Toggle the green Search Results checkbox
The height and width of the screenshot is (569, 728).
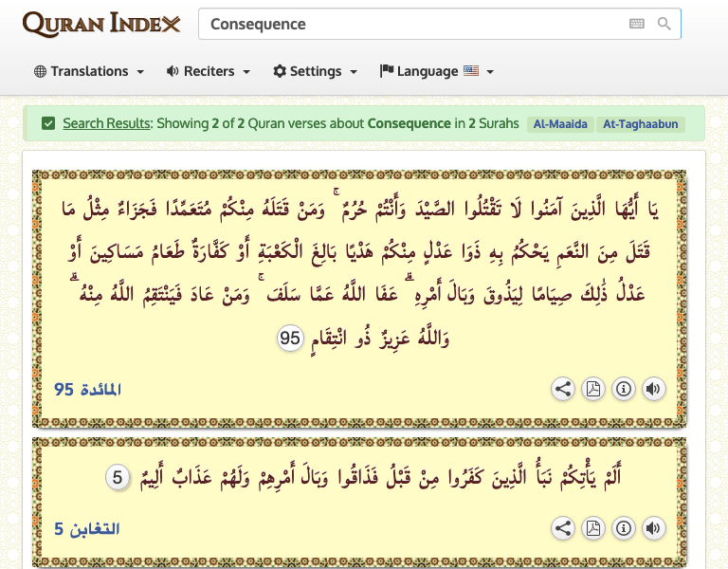[48, 123]
